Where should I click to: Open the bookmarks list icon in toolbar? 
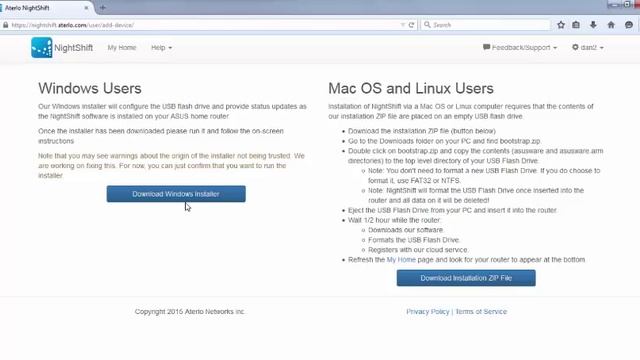[x=576, y=25]
